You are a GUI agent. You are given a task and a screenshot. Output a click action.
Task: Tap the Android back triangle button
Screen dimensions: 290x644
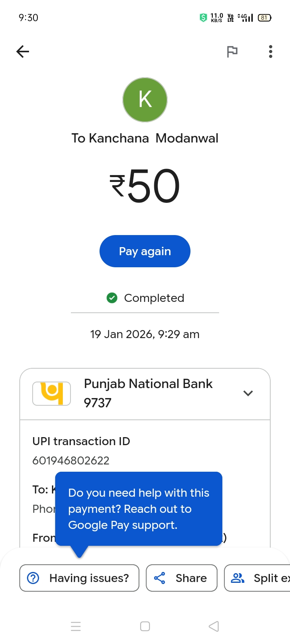[x=214, y=626]
